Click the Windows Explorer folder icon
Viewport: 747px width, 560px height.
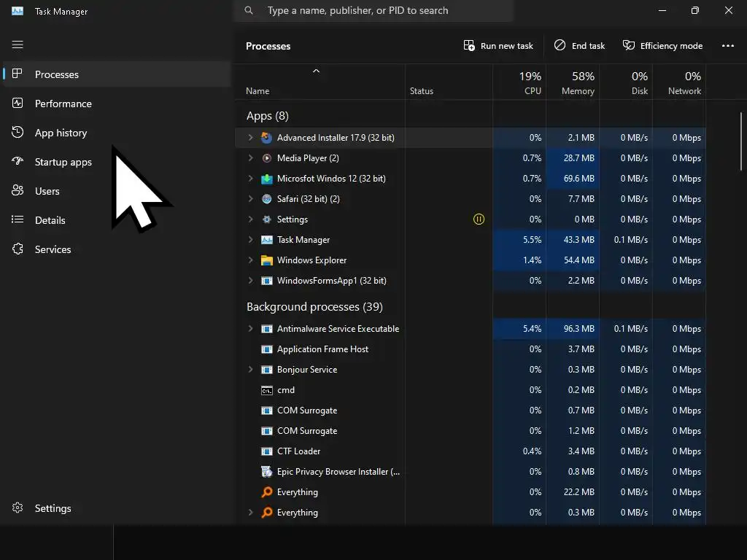point(267,260)
